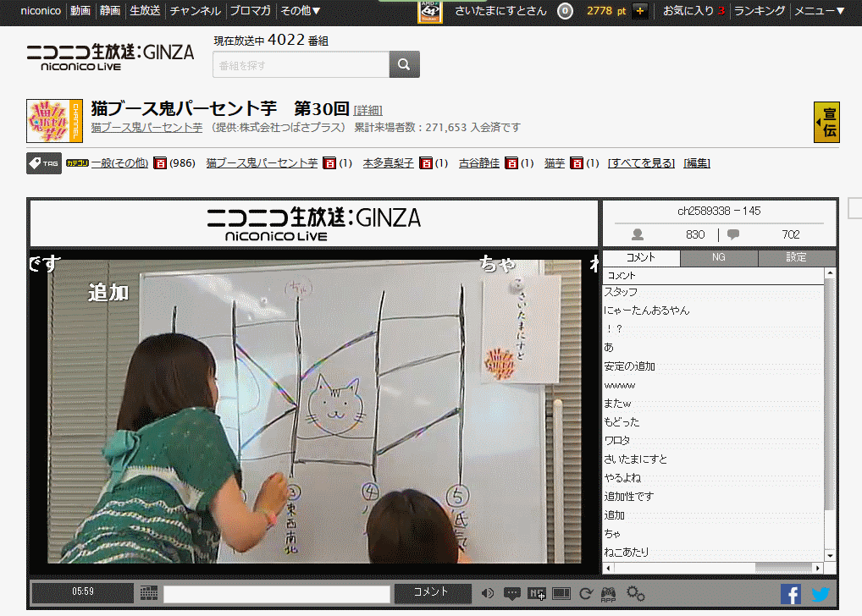Screen dimensions: 862x616
Task: Open the 百 dictionary icon next to 吉谷静佳
Action: coord(511,163)
